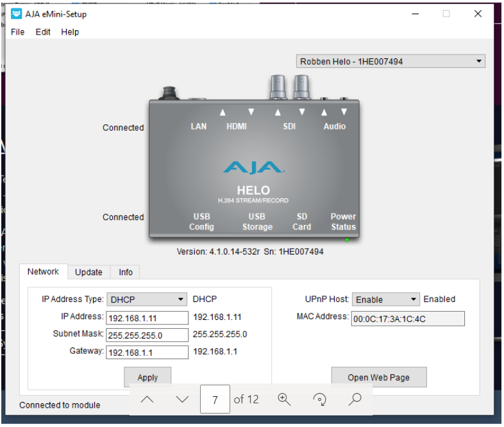Click the MAC Address field
The height and width of the screenshot is (427, 504).
[408, 319]
